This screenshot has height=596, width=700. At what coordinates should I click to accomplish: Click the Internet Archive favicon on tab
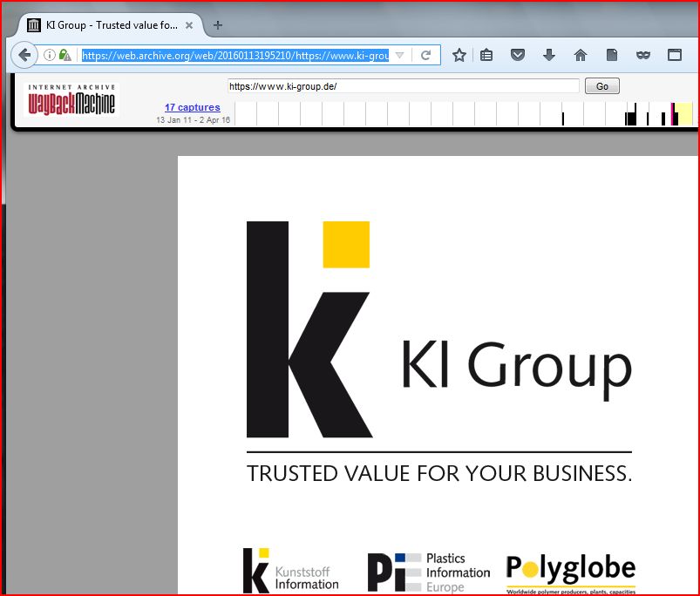tap(33, 25)
